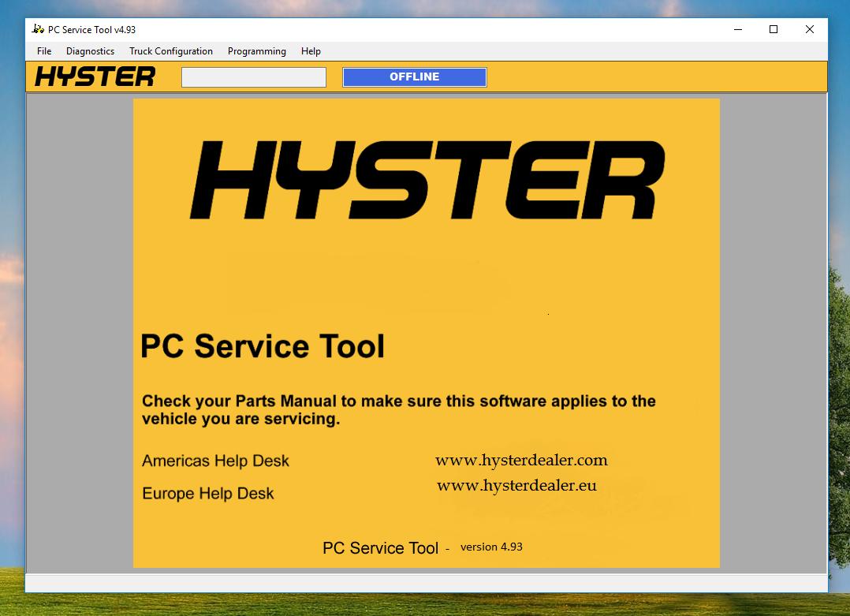This screenshot has width=850, height=616.
Task: Minimize the PC Service Tool window
Action: tap(737, 29)
